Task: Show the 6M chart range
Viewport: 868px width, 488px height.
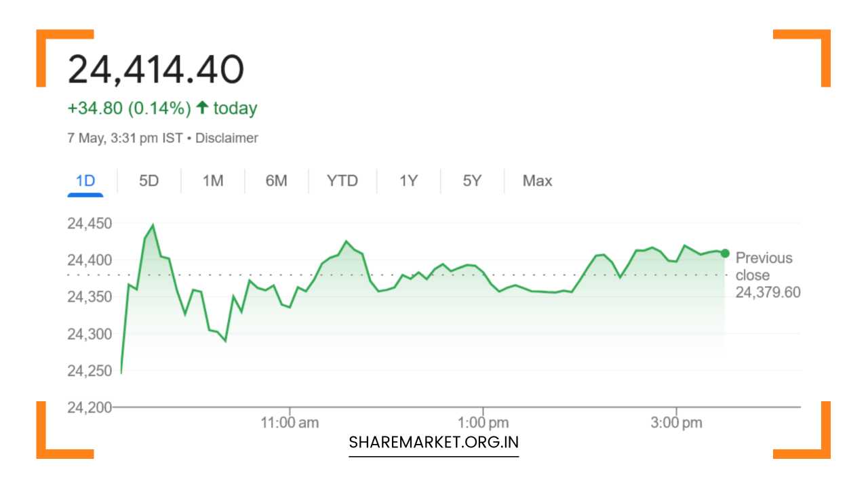Action: pos(276,181)
